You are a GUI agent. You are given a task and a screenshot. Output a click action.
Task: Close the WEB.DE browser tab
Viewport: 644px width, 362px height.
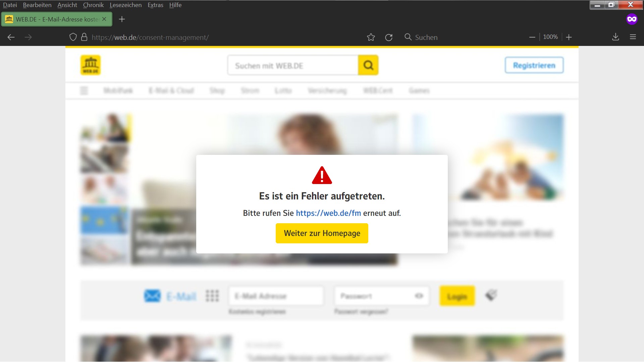pyautogui.click(x=104, y=19)
